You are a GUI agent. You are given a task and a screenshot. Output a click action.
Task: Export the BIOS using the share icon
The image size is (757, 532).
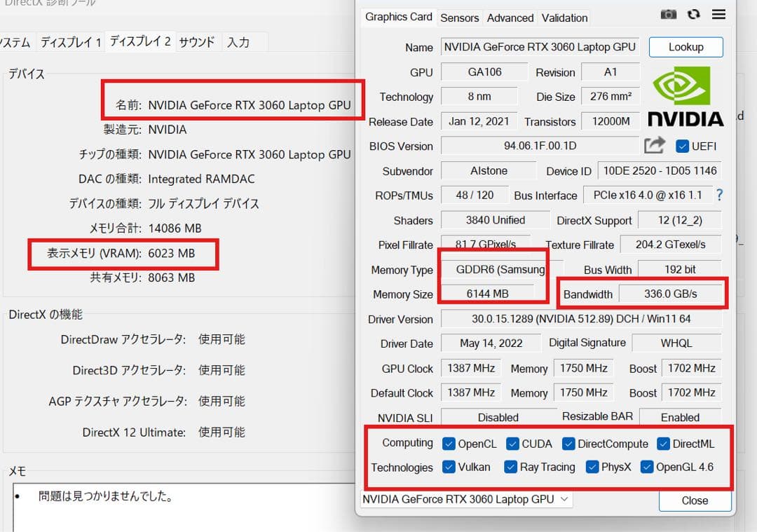tap(654, 144)
